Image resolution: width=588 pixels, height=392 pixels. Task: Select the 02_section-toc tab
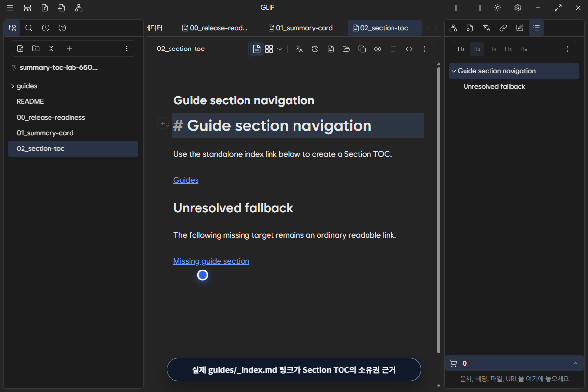pos(385,28)
